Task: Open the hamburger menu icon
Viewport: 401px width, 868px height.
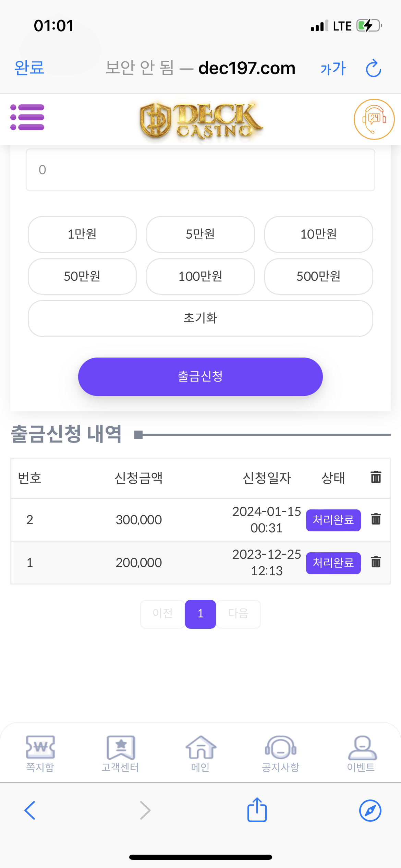Action: pyautogui.click(x=27, y=118)
